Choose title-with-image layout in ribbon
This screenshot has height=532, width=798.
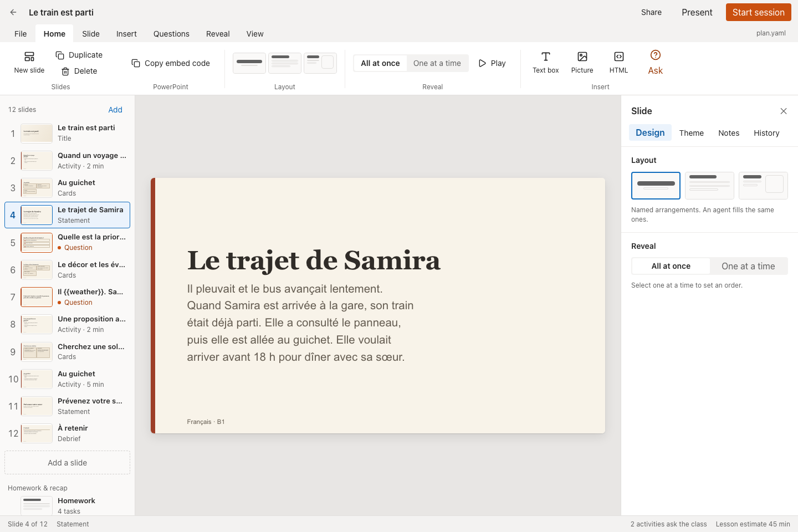(x=320, y=63)
